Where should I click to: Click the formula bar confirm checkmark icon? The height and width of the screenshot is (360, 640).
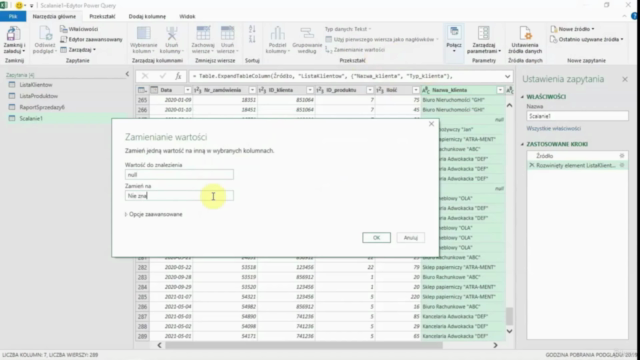[163, 76]
